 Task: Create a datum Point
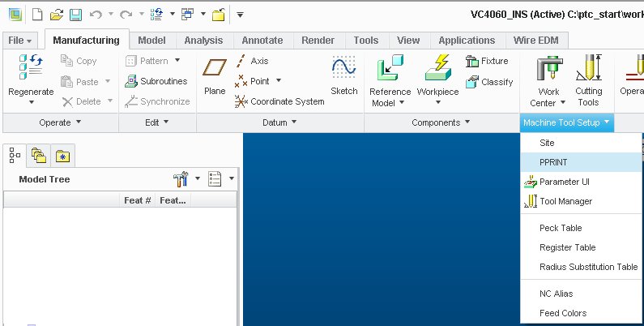[252, 81]
